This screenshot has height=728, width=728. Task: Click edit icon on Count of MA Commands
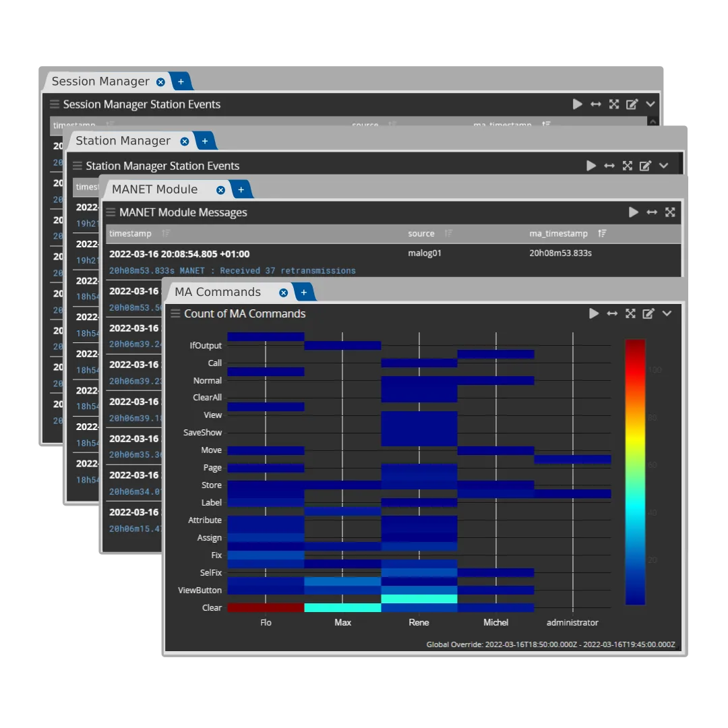648,313
